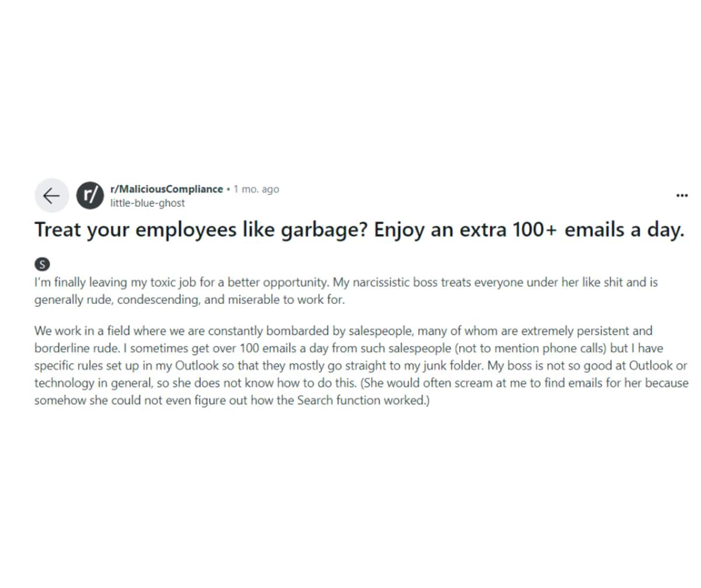
Task: Click the circular S badge under the title
Action: (x=42, y=264)
